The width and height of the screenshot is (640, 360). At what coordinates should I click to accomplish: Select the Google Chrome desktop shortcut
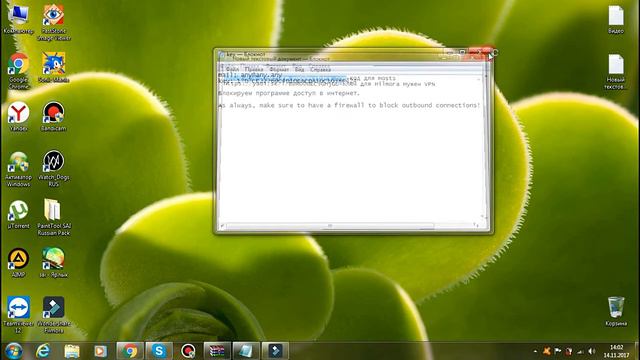tap(18, 71)
